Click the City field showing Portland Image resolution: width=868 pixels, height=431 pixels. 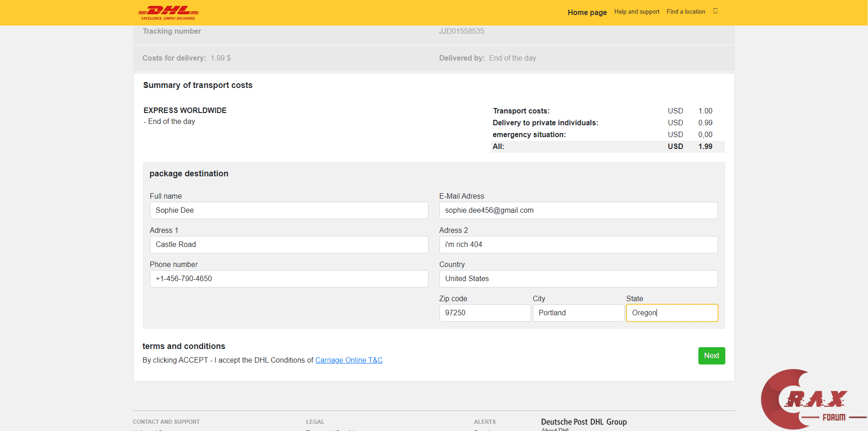click(578, 313)
